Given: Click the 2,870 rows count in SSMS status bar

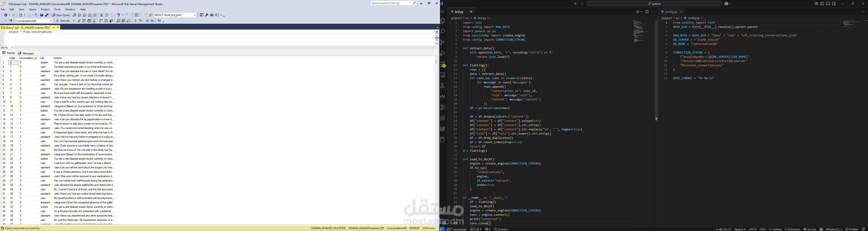Looking at the screenshot, I should tap(429, 228).
